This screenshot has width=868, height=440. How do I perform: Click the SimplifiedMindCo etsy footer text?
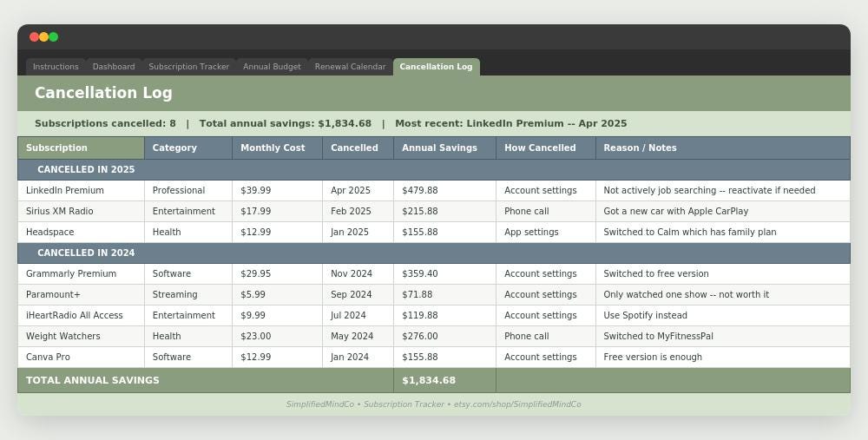click(x=434, y=404)
